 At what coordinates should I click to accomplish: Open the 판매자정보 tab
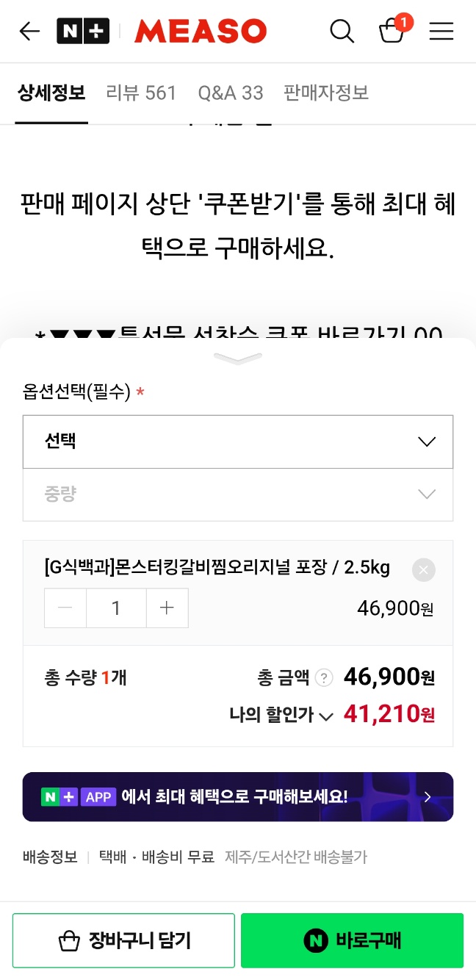coord(326,93)
